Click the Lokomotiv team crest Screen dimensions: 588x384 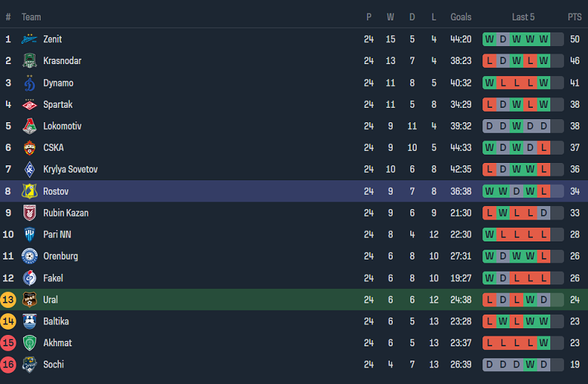coord(29,126)
